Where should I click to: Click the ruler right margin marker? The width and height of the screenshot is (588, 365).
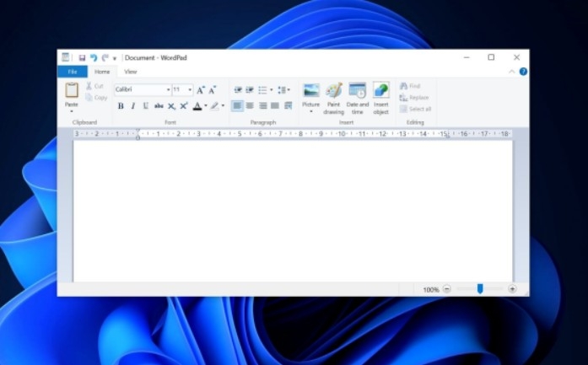pyautogui.click(x=447, y=136)
